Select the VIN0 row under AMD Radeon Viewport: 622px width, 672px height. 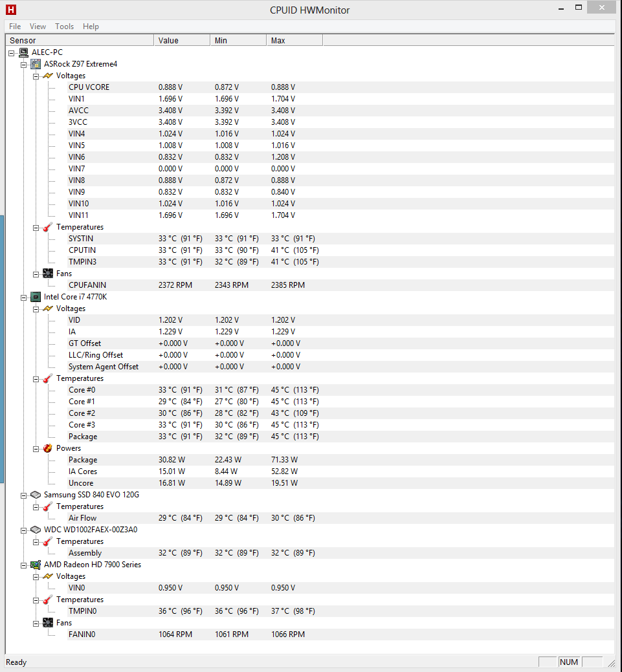click(x=340, y=588)
